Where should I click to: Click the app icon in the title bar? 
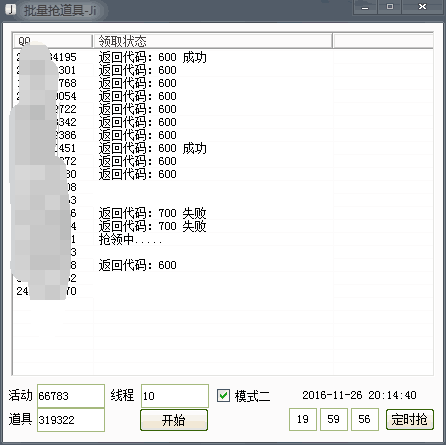point(11,9)
